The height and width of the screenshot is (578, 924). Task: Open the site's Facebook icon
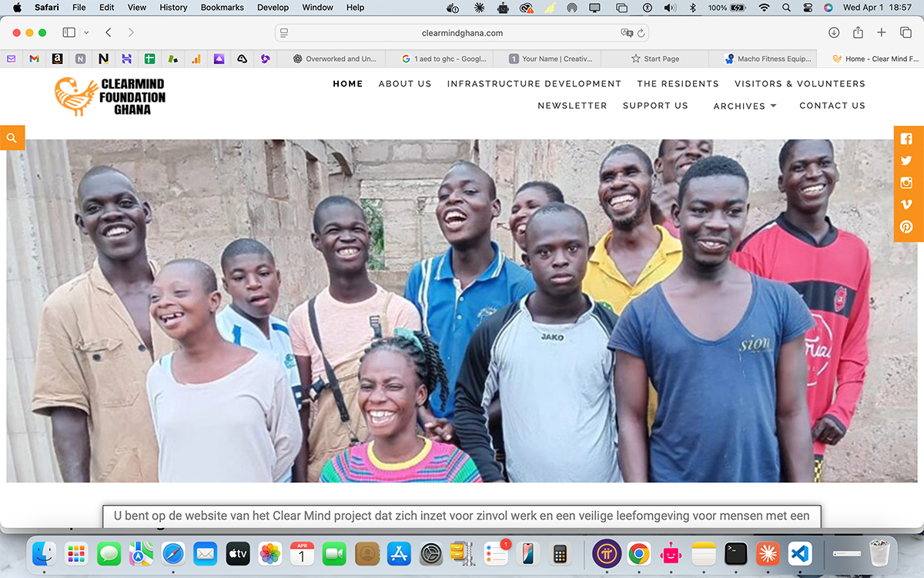point(906,139)
